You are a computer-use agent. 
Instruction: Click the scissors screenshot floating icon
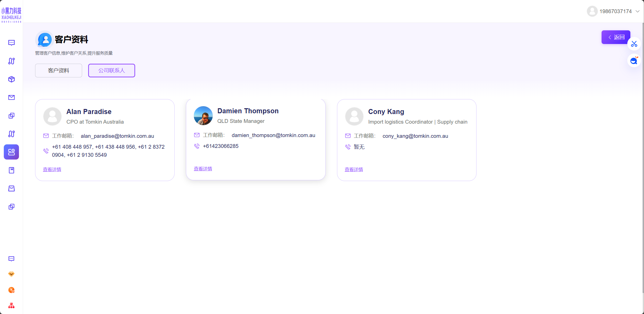click(x=634, y=44)
